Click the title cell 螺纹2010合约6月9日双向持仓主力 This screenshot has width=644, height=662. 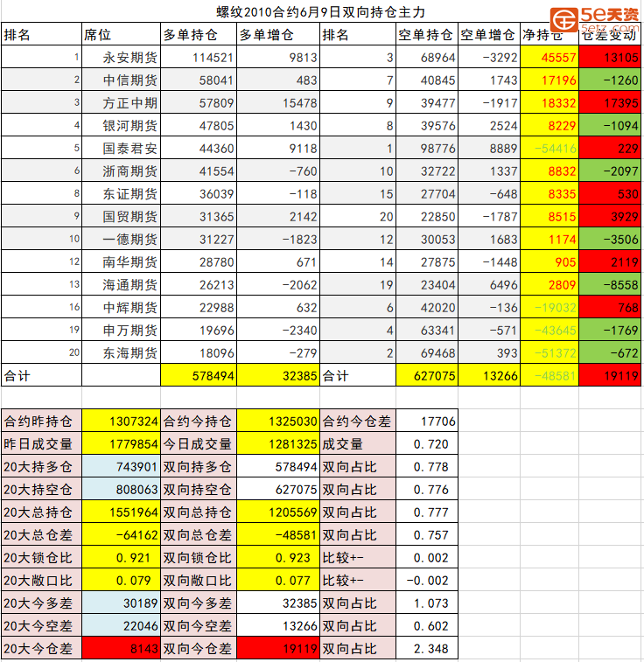click(320, 12)
